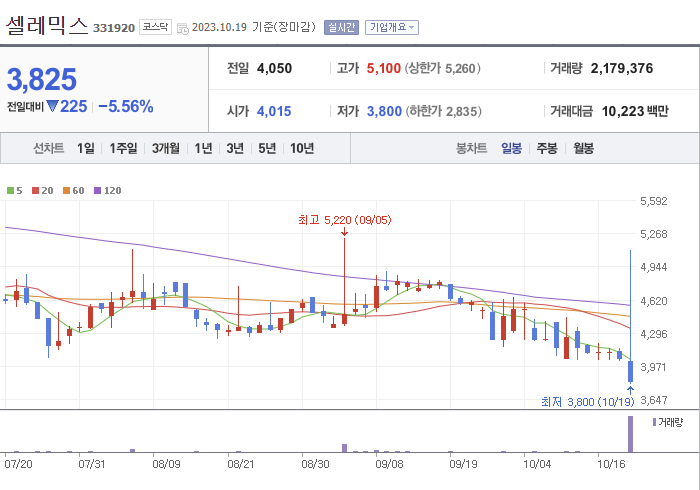The height and width of the screenshot is (490, 700).
Task: Click the 08/30 date axis label
Action: [x=315, y=464]
